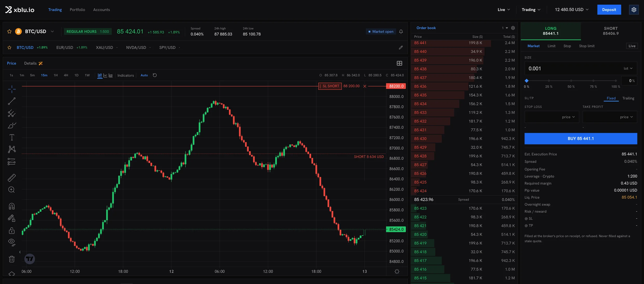
Task: Switch to the Accounts tab
Action: pyautogui.click(x=102, y=10)
